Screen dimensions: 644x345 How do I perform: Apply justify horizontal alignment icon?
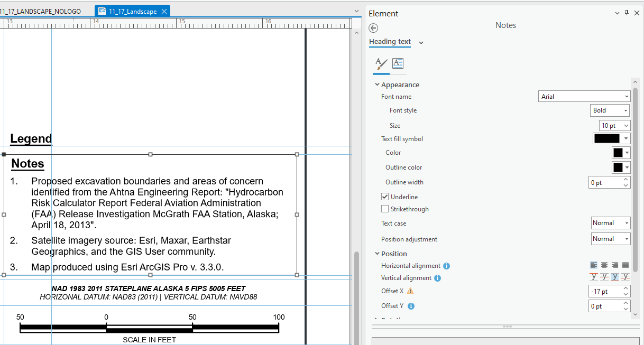click(x=626, y=265)
